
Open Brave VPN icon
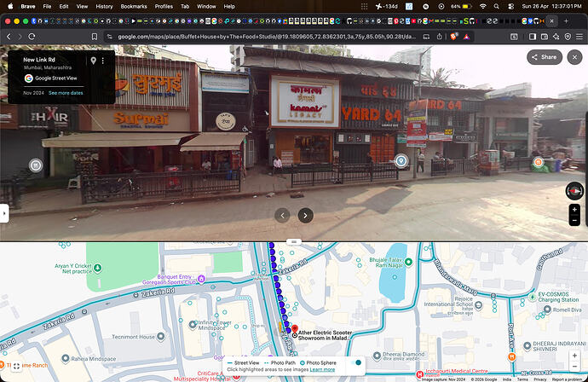pyautogui.click(x=568, y=37)
